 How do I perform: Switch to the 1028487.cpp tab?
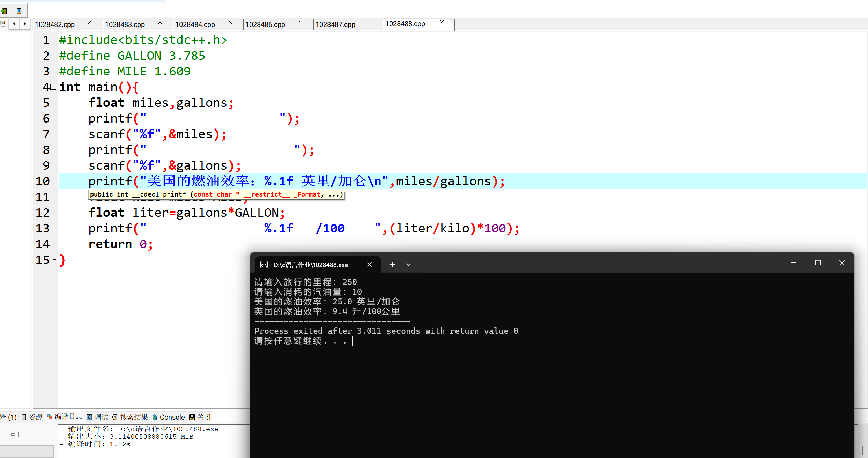click(335, 24)
